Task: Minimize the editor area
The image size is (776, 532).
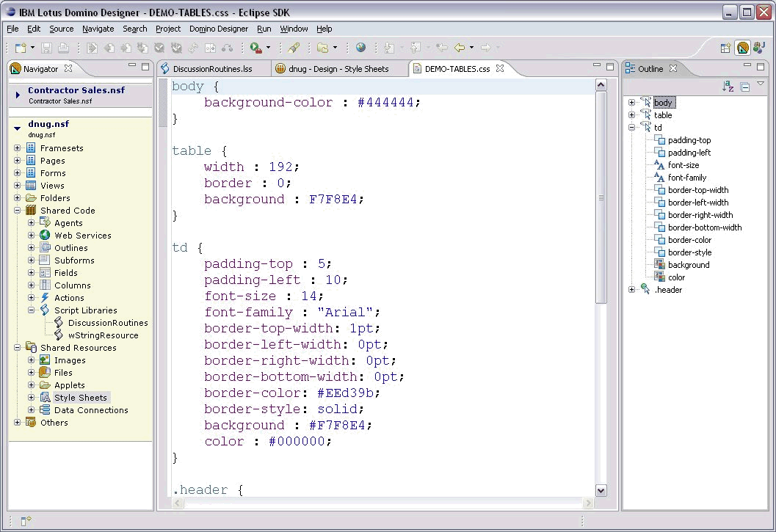Action: 597,65
